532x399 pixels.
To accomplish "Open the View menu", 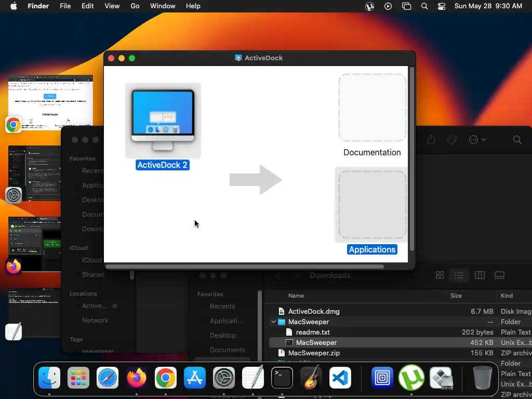I will pyautogui.click(x=112, y=6).
